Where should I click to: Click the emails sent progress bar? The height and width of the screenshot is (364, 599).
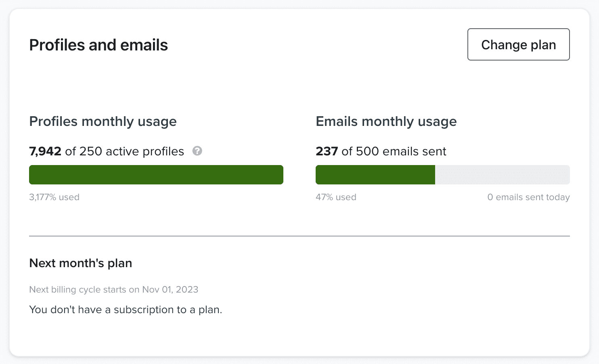442,175
